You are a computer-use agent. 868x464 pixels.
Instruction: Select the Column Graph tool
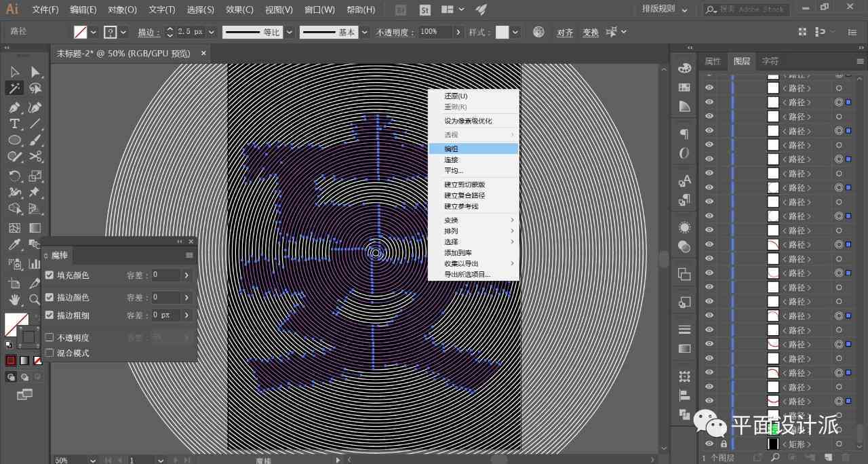pos(35,263)
